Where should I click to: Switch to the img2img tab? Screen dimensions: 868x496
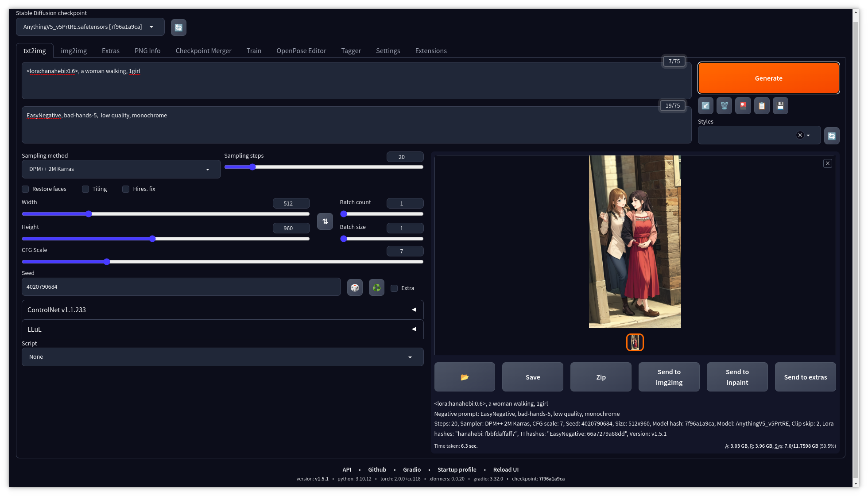74,51
